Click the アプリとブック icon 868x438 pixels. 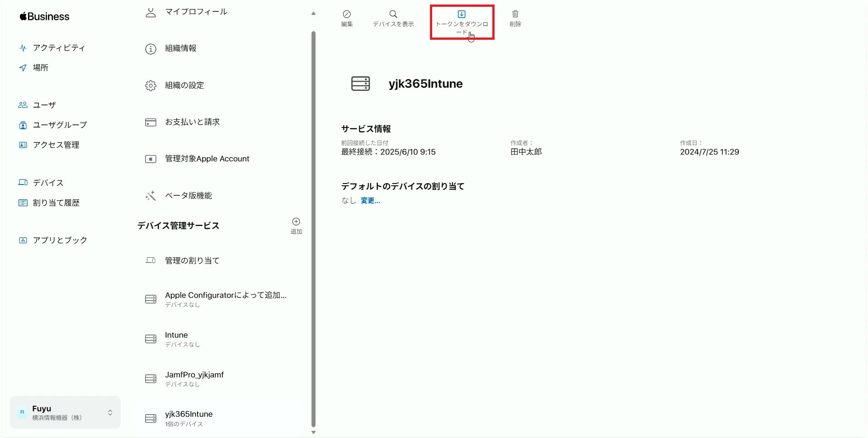pos(23,240)
